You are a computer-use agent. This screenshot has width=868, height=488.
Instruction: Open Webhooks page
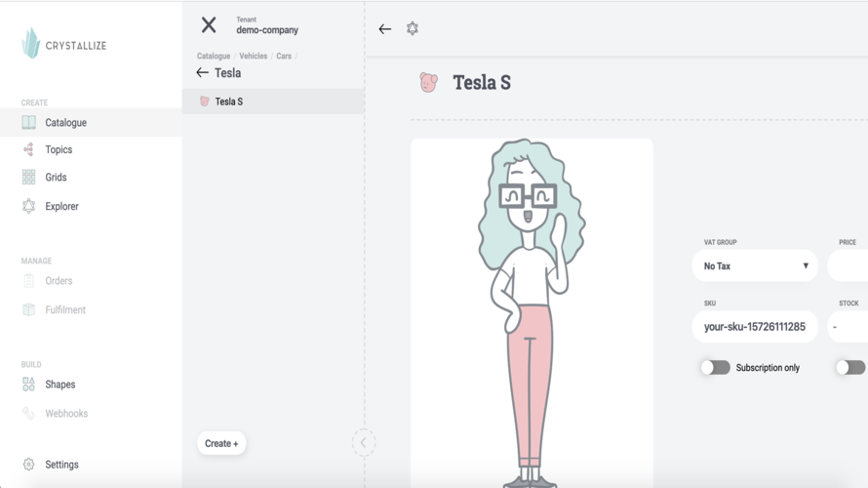coord(66,413)
